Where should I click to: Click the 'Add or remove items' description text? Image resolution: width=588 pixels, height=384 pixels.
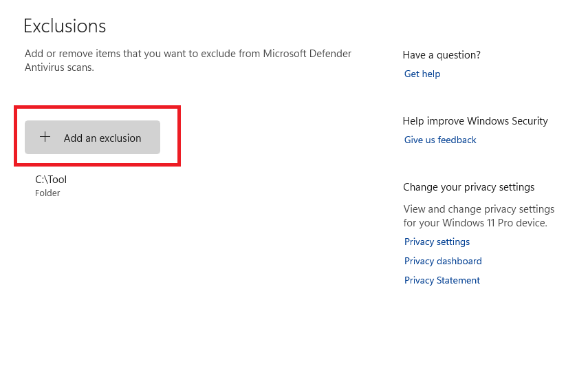(x=188, y=54)
